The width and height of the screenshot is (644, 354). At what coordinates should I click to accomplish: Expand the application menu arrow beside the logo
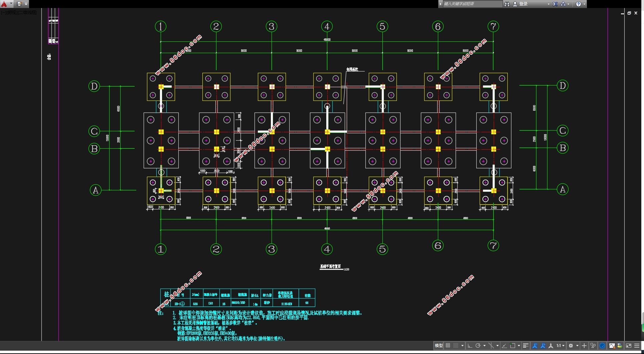[x=11, y=4]
